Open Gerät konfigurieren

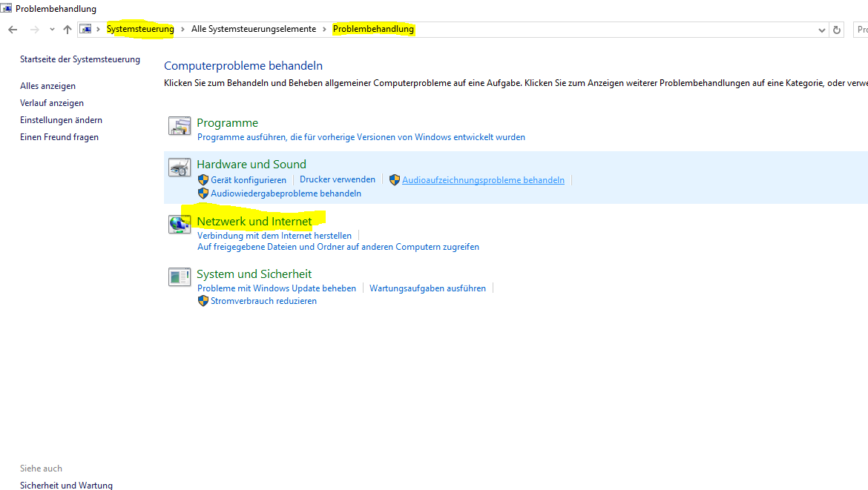pyautogui.click(x=248, y=180)
